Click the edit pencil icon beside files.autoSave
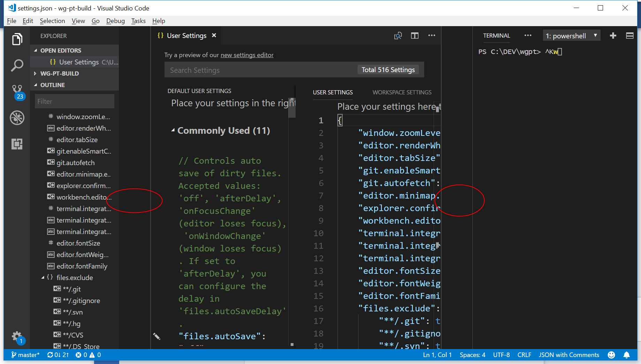 click(x=157, y=336)
